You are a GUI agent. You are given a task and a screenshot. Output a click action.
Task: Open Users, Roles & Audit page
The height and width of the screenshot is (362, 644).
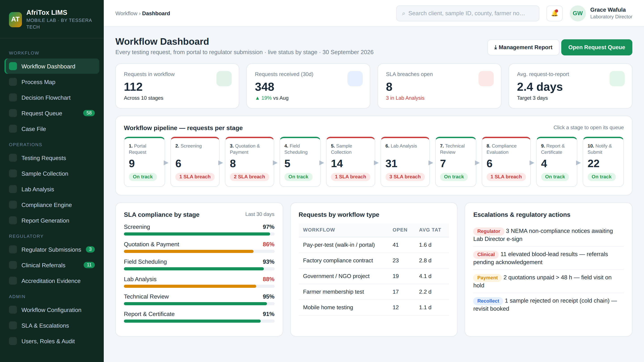(52, 341)
